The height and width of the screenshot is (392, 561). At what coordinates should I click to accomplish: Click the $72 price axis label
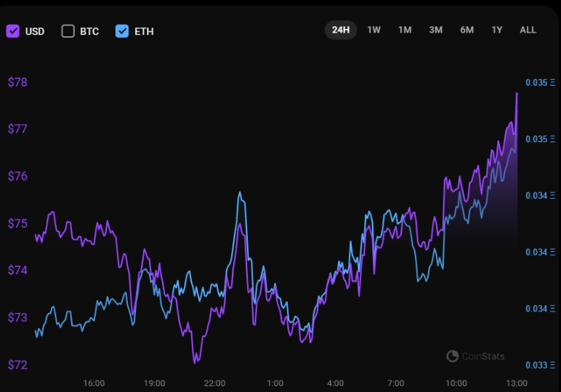17,364
